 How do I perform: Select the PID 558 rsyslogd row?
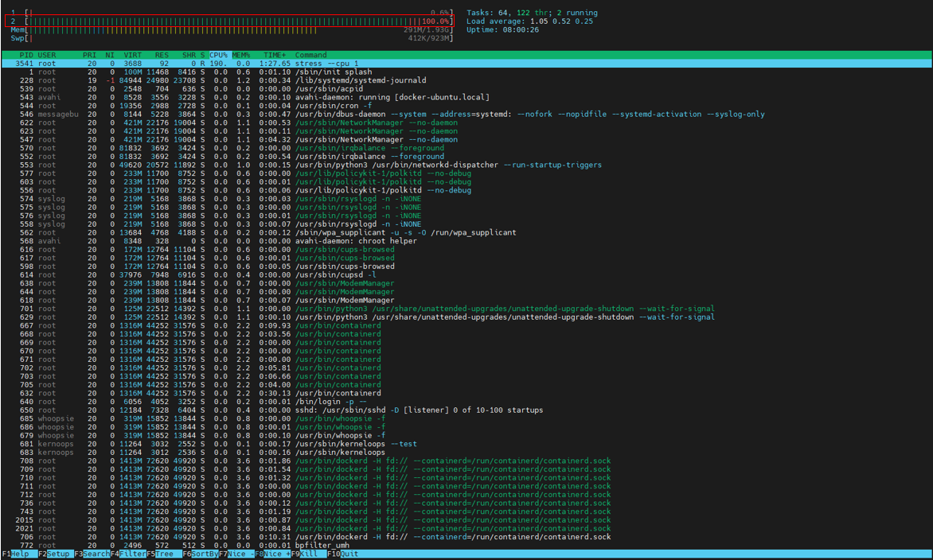click(466, 224)
